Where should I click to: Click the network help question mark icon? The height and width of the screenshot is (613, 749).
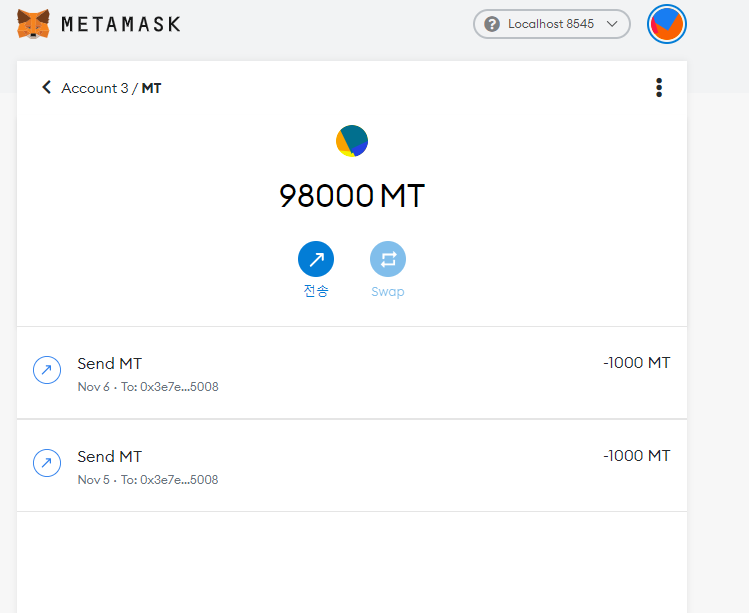point(492,24)
